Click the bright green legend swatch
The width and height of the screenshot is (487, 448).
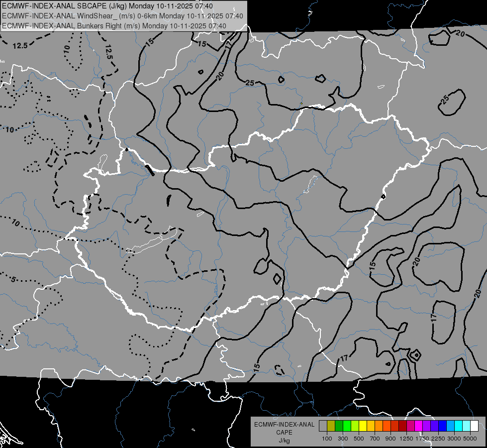347,426
